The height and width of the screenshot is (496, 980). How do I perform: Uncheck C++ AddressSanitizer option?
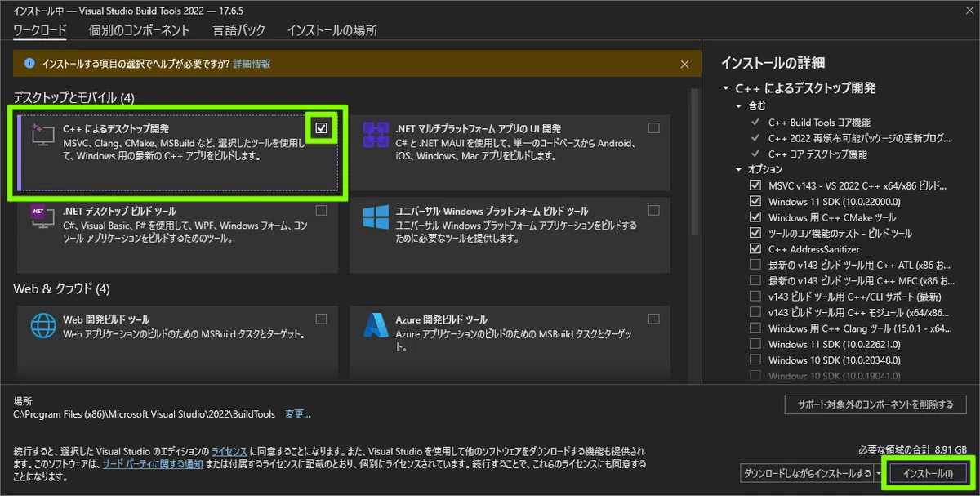(755, 248)
